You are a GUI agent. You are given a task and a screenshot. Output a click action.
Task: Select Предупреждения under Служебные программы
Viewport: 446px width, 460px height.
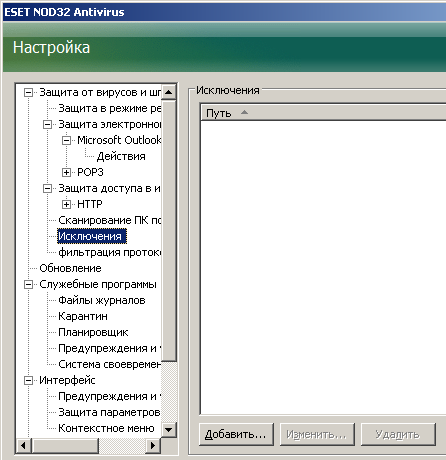tap(109, 348)
